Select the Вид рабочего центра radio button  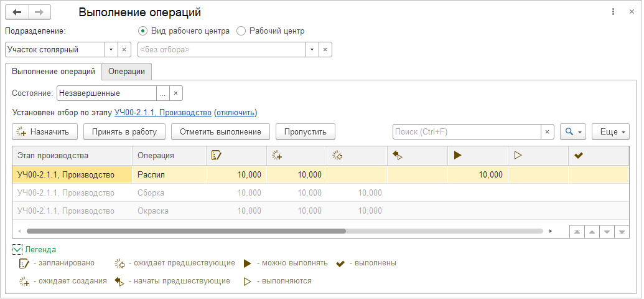pos(143,31)
